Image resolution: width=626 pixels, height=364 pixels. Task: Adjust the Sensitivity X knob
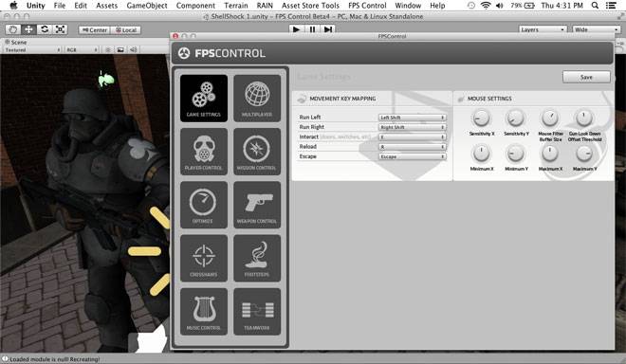[481, 118]
